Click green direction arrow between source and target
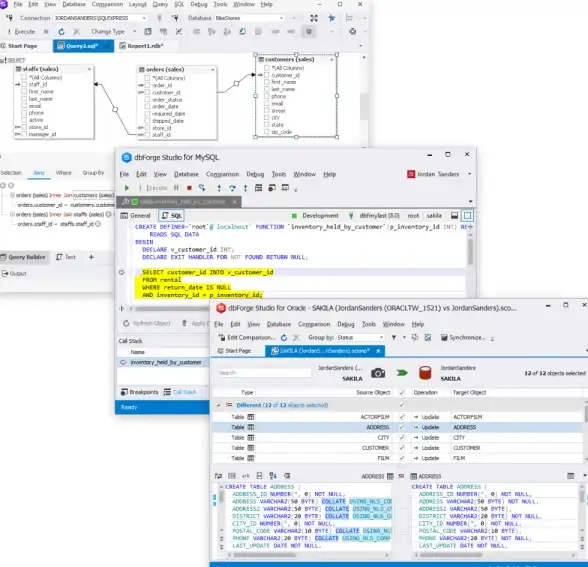588x567 pixels. pos(402,373)
